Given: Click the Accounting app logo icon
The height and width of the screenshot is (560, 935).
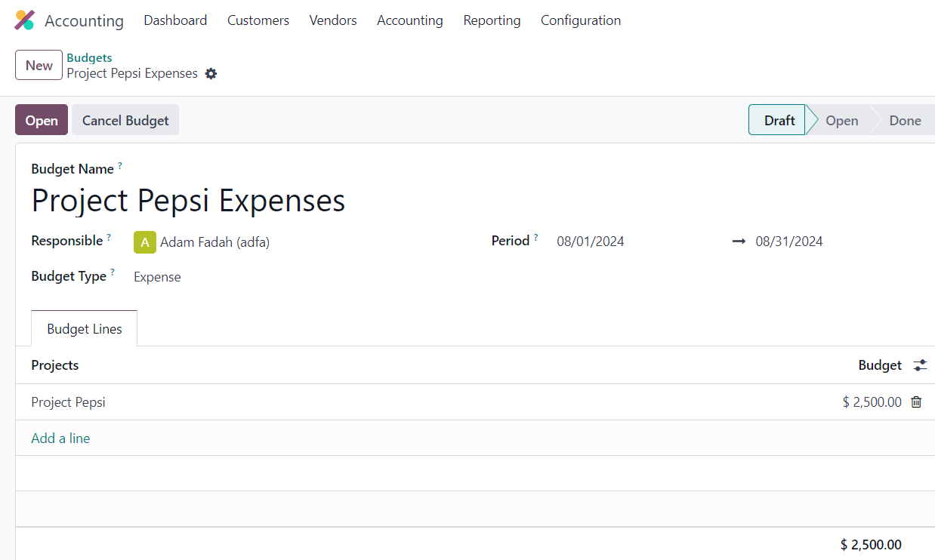Looking at the screenshot, I should (25, 20).
